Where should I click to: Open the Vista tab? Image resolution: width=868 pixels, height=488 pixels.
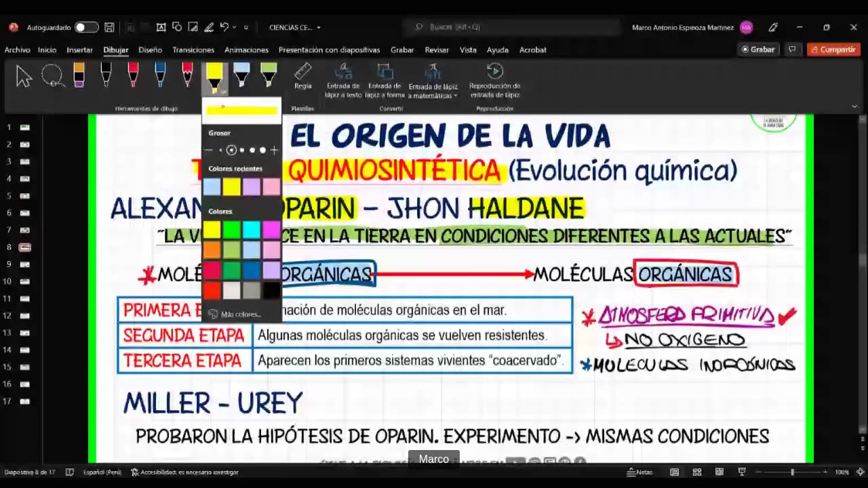pos(468,49)
